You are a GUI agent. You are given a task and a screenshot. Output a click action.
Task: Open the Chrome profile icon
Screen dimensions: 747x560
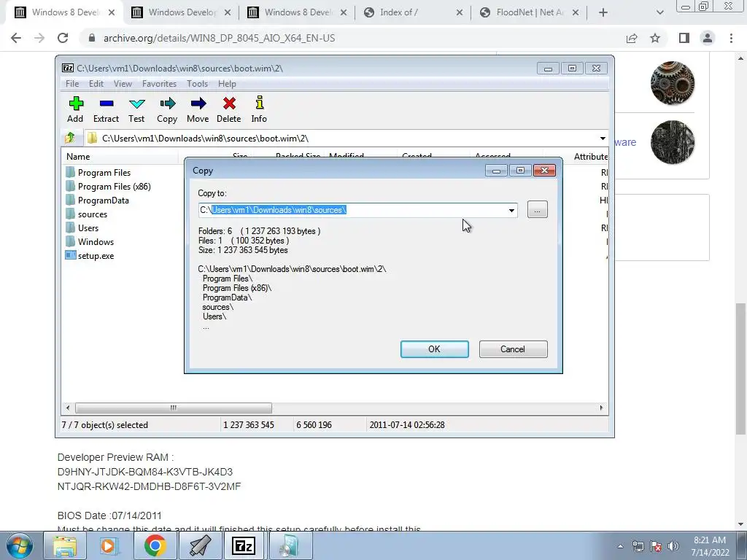point(708,38)
